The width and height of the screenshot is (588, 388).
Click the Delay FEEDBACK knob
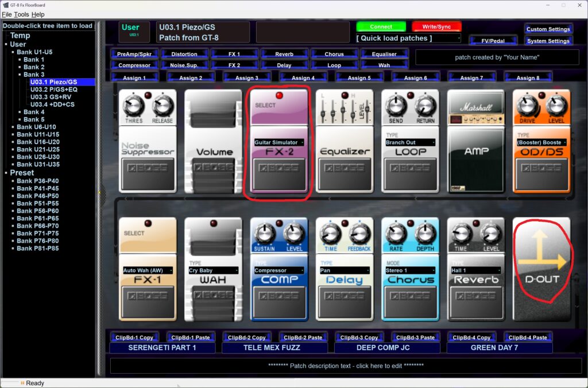[x=359, y=234]
